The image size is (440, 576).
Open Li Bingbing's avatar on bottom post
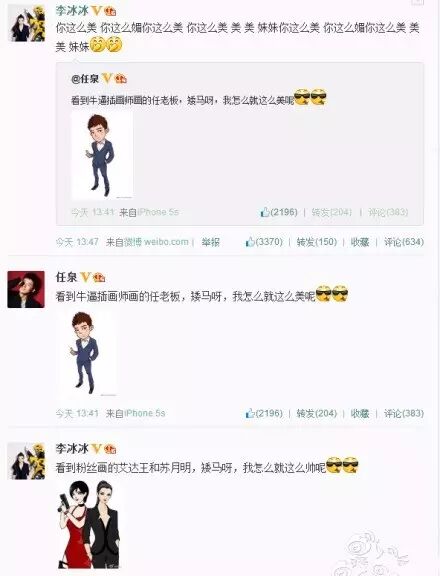coord(26,461)
